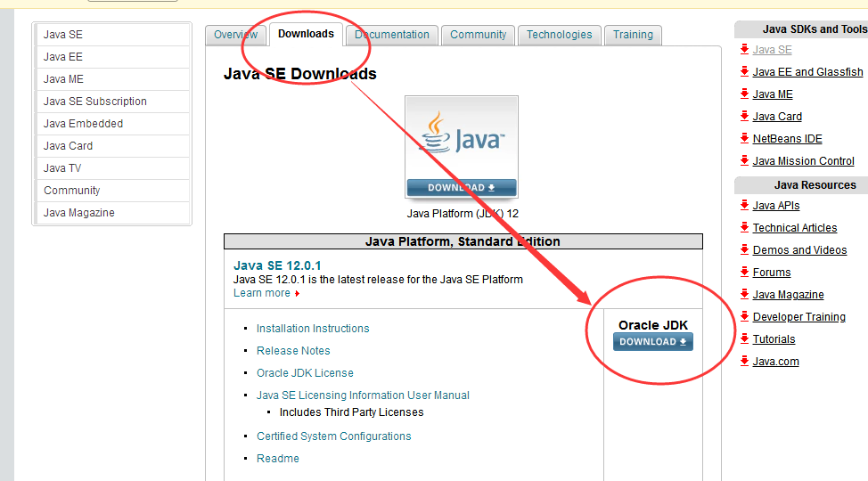Click the Java coffee cup logo image
The image size is (868, 481).
(x=462, y=137)
